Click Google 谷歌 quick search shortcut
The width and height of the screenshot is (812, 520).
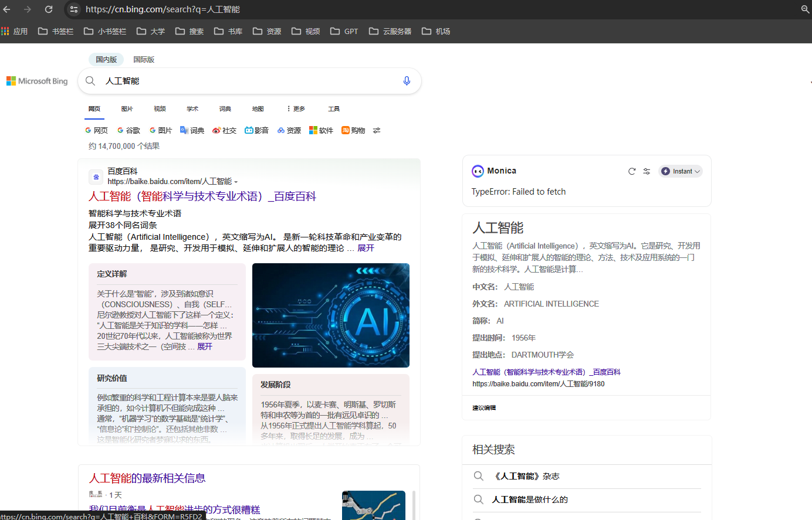(x=128, y=130)
